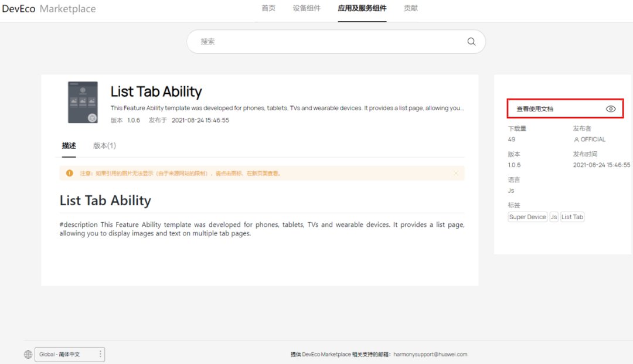Click the List Tab Ability template thumbnail

point(83,103)
